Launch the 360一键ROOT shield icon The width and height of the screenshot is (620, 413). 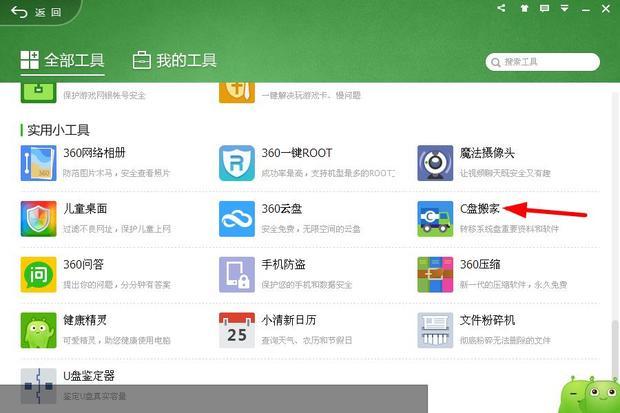(236, 163)
